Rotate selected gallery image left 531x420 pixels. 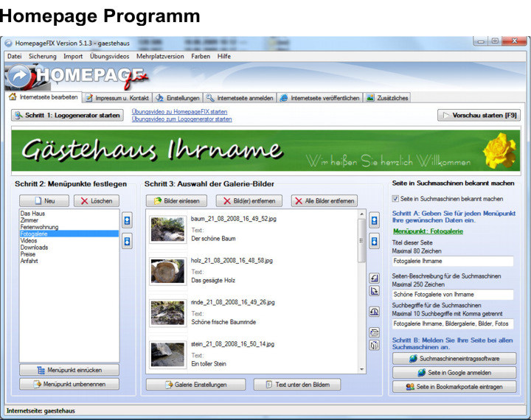[374, 279]
